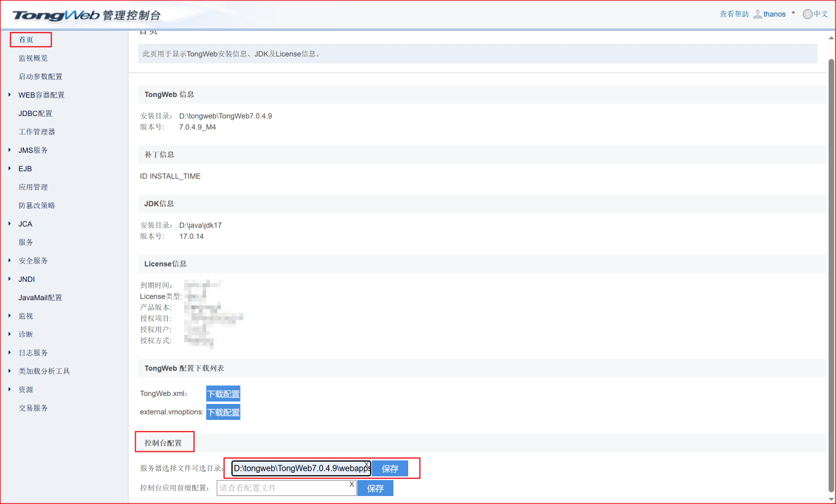Click the globe language icon
The image size is (836, 504).
[x=807, y=14]
